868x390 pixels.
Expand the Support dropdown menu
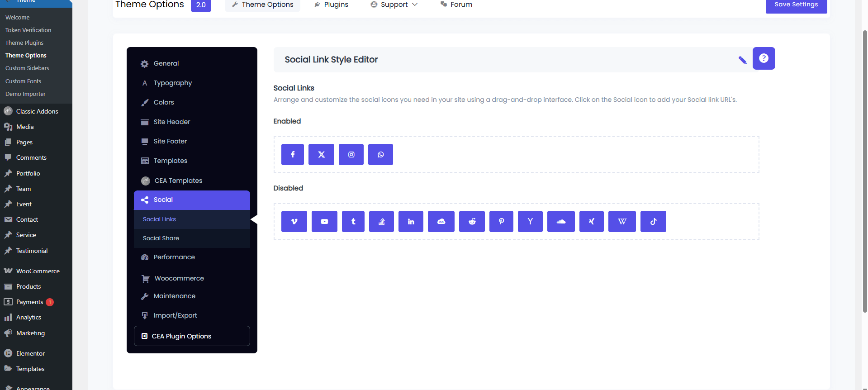pos(394,5)
